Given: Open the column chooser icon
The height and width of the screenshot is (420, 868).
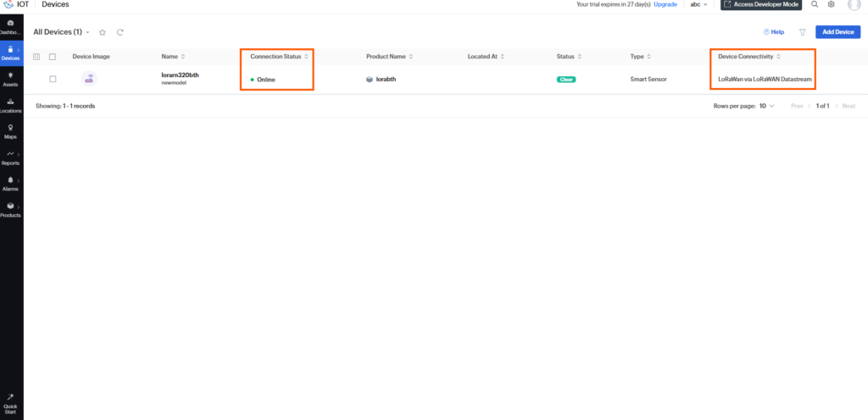Looking at the screenshot, I should [36, 57].
